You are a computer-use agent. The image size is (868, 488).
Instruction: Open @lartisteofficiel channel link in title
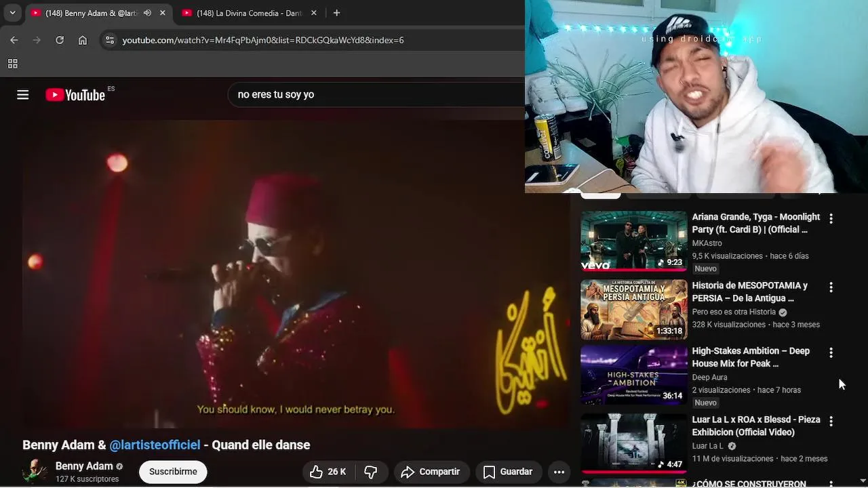155,445
